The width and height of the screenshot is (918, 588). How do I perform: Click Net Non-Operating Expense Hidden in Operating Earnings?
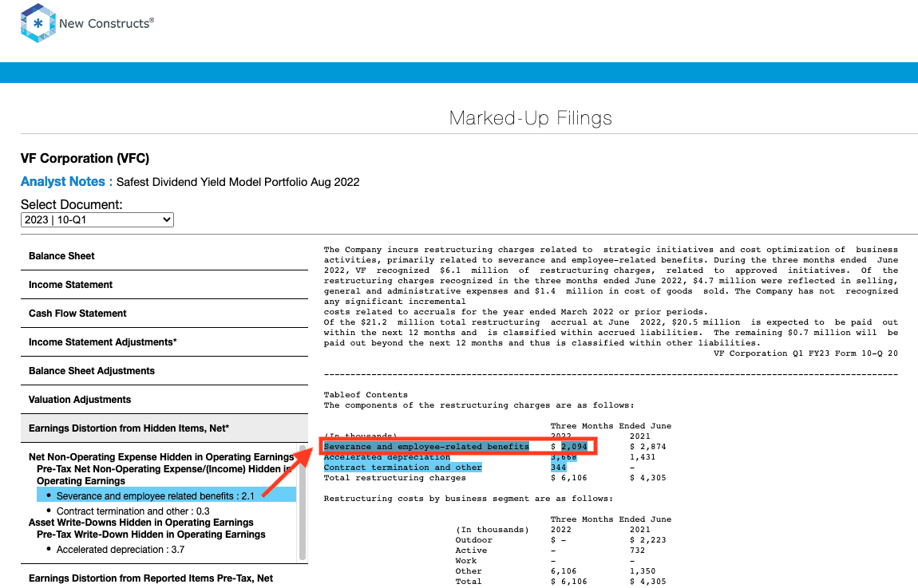click(161, 457)
